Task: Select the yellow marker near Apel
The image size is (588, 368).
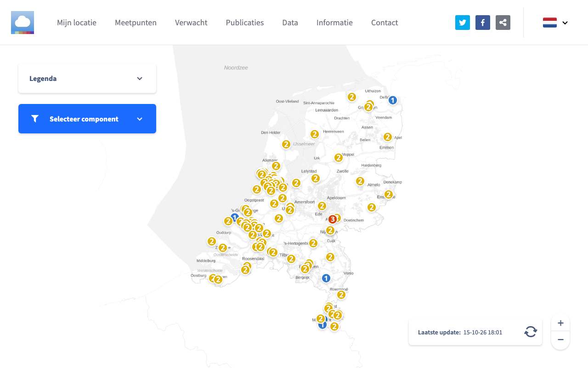Action: [388, 137]
